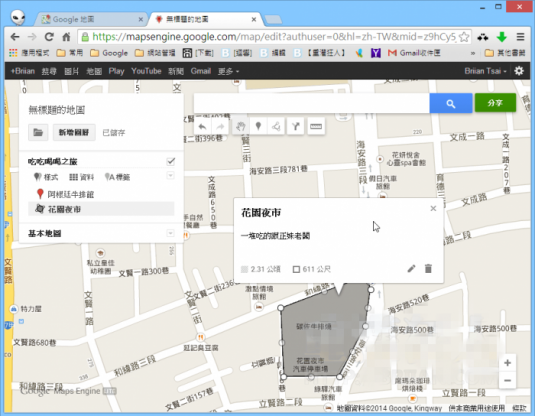Click top-right vertex handle of gray polygon
The height and width of the screenshot is (416, 535).
click(371, 290)
